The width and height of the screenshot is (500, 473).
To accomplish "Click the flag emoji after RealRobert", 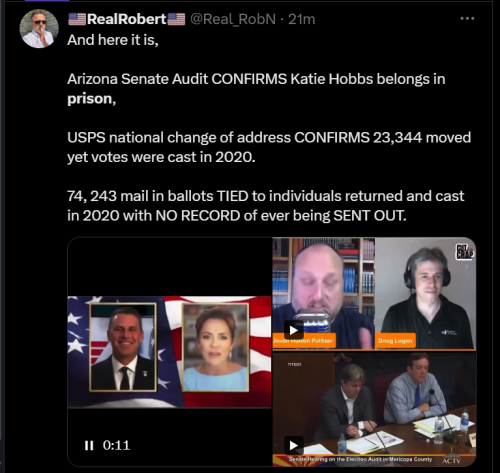I will (x=176, y=19).
